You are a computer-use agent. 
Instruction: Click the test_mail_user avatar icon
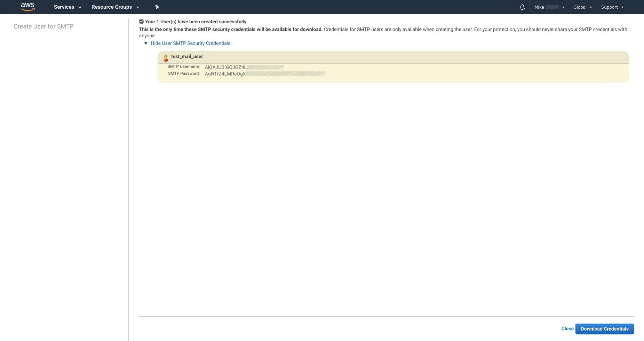pos(166,58)
